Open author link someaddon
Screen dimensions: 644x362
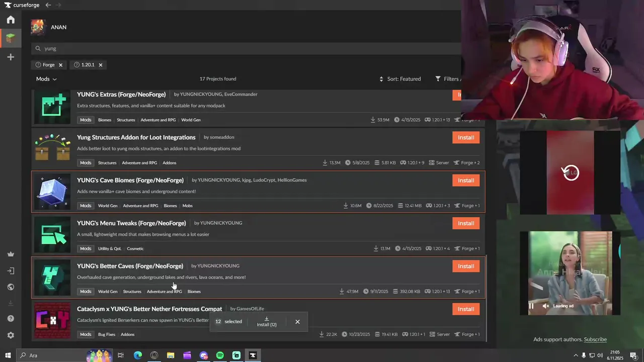click(222, 137)
